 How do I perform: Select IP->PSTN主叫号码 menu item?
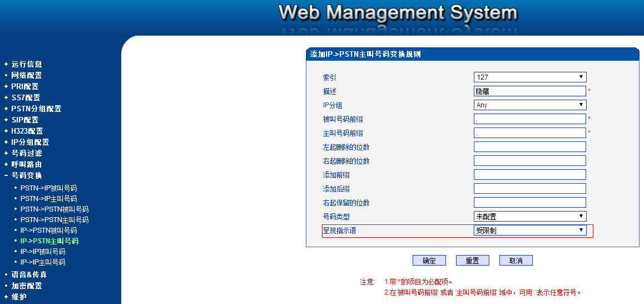click(49, 241)
